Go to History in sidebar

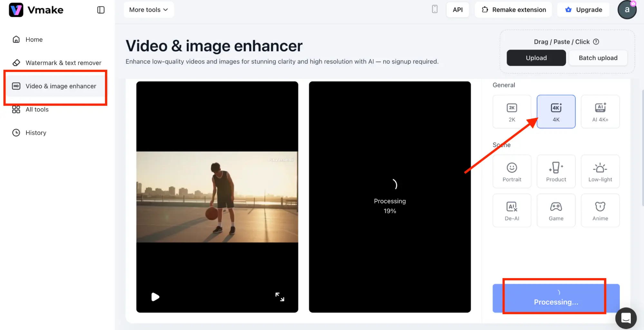pyautogui.click(x=36, y=133)
